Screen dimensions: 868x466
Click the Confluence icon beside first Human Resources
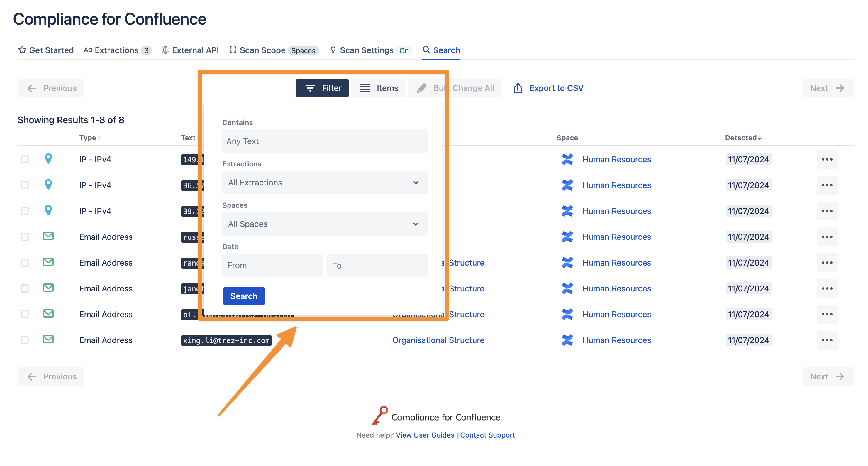tap(567, 159)
